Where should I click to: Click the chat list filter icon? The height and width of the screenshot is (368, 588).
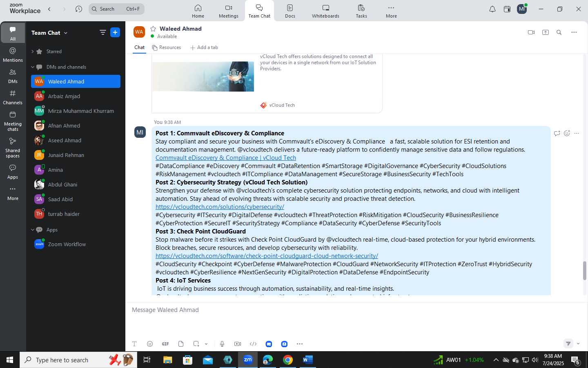pos(102,32)
